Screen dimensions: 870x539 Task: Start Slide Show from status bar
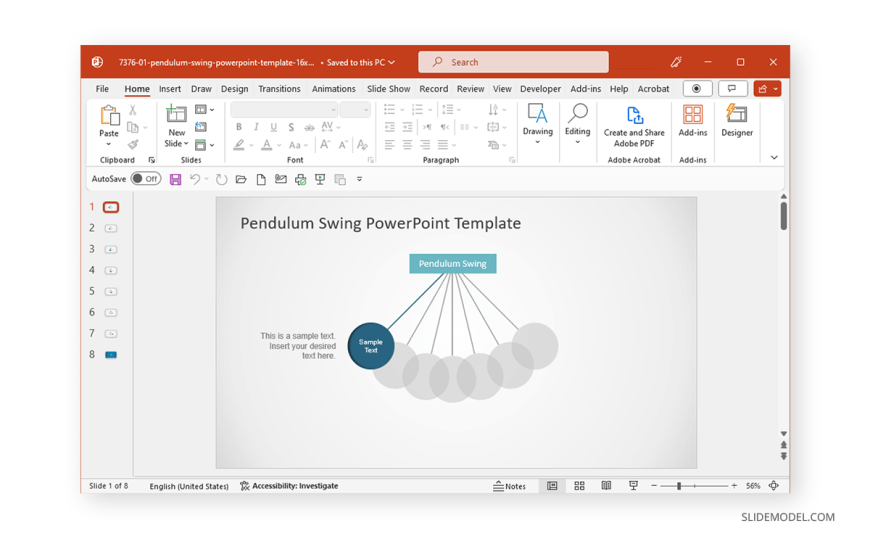(633, 486)
